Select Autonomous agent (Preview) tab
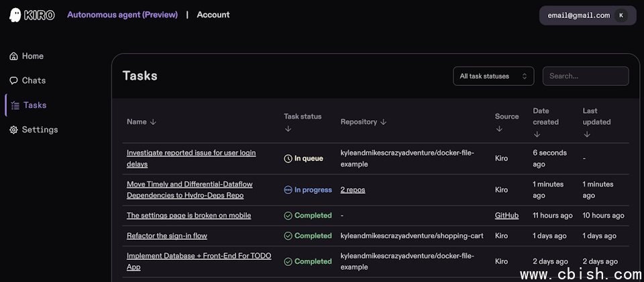This screenshot has width=644, height=282. point(122,15)
